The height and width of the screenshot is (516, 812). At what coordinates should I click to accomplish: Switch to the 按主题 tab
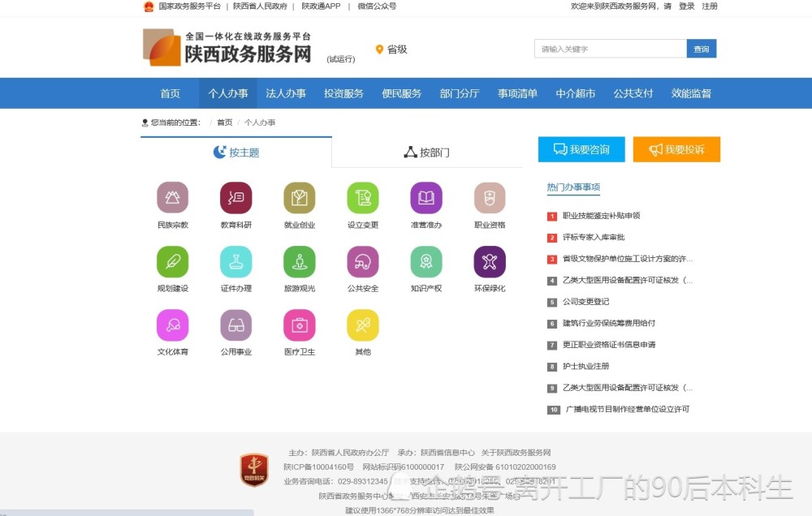236,153
